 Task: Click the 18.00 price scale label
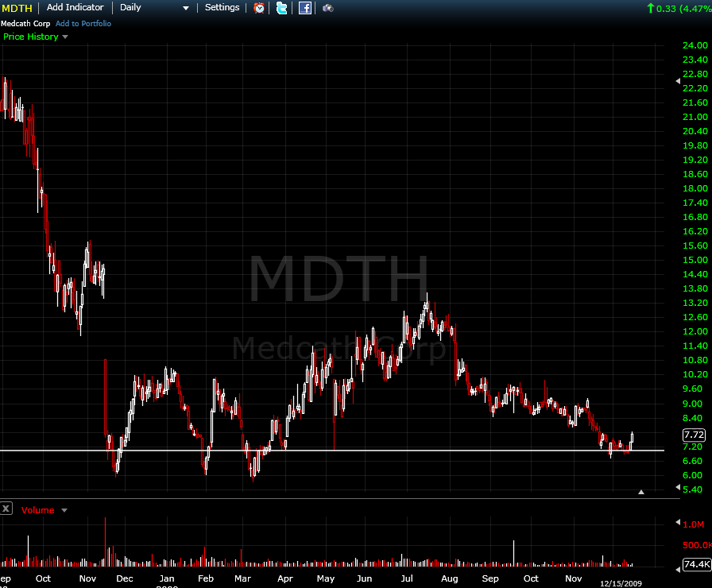[695, 188]
